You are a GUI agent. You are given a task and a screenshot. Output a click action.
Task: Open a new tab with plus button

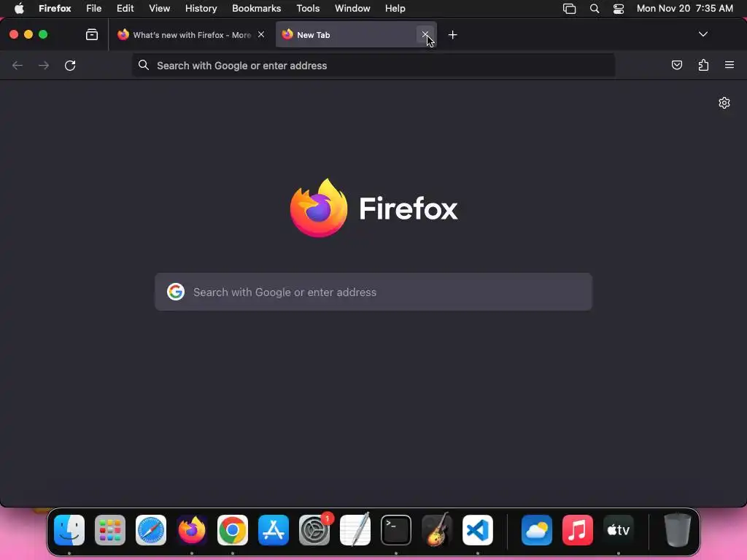pos(452,35)
